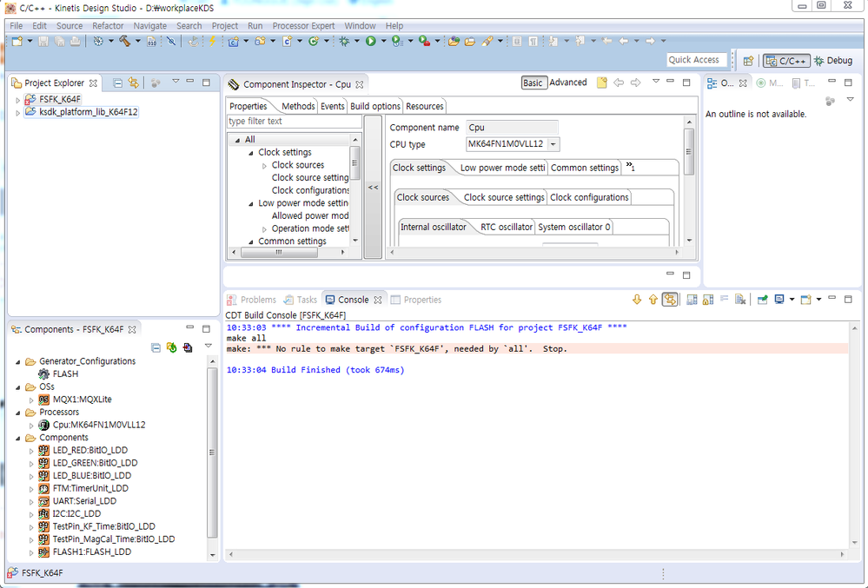The width and height of the screenshot is (868, 588).
Task: Open the Clock configurations tab
Action: click(x=589, y=197)
